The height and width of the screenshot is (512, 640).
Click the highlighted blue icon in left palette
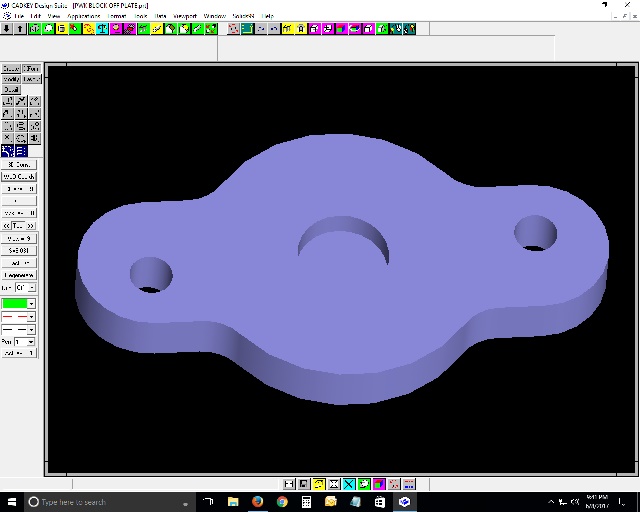coord(8,151)
